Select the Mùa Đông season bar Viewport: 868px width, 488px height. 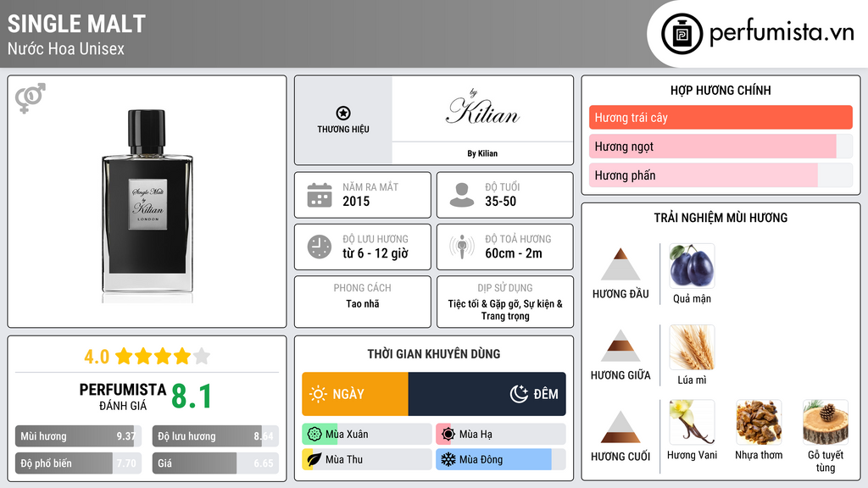point(500,459)
